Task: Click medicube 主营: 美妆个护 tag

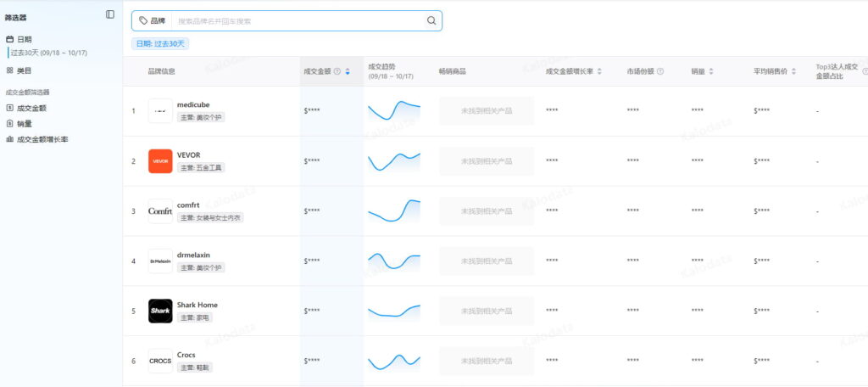Action: point(201,117)
